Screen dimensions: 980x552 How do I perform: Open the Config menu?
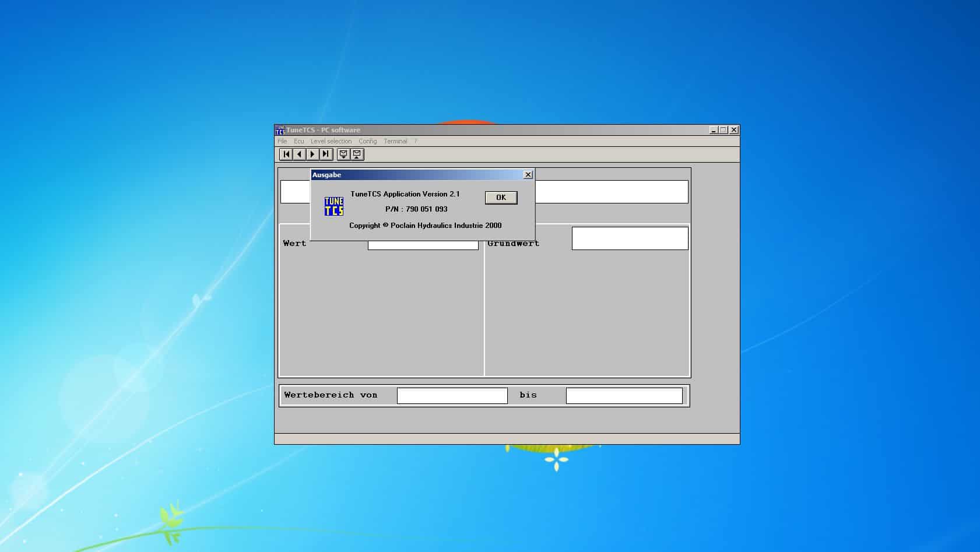click(x=368, y=141)
